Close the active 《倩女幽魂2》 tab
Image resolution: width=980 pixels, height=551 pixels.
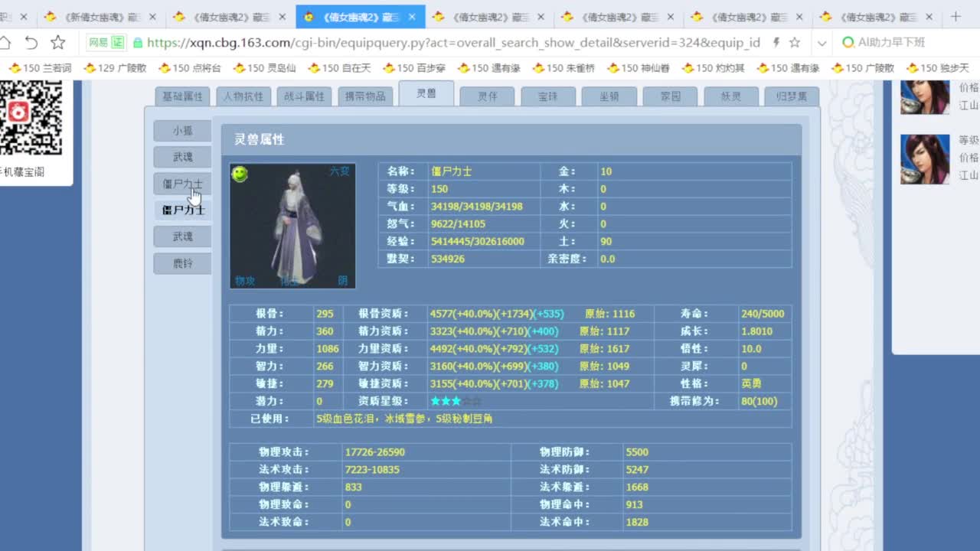(413, 17)
